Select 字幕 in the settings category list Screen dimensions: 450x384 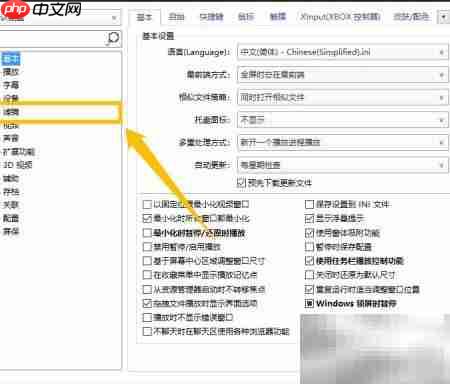point(11,85)
